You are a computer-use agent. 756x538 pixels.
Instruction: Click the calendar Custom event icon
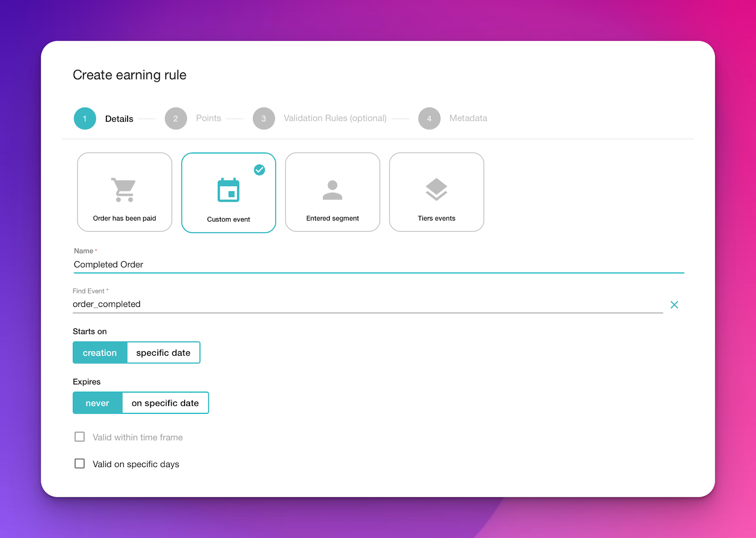[229, 190]
